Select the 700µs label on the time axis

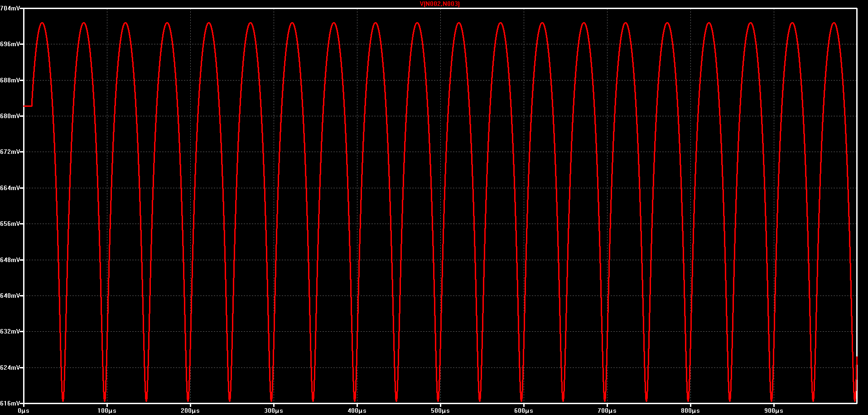(607, 410)
